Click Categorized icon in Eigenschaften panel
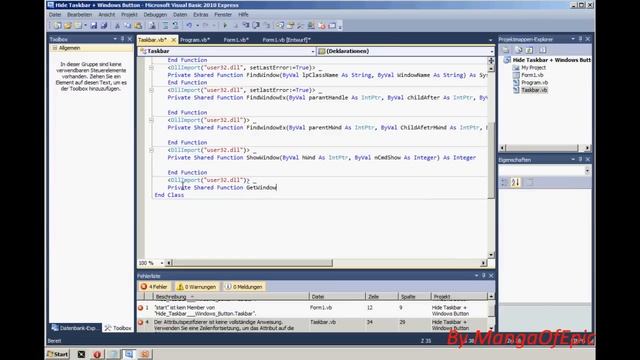 (504, 182)
